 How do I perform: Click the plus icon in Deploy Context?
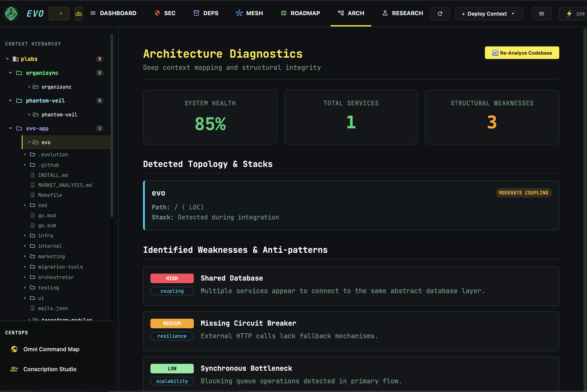point(463,14)
